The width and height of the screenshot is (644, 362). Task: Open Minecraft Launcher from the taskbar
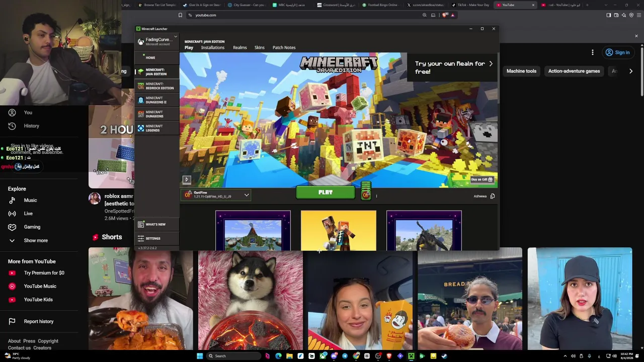pyautogui.click(x=411, y=356)
